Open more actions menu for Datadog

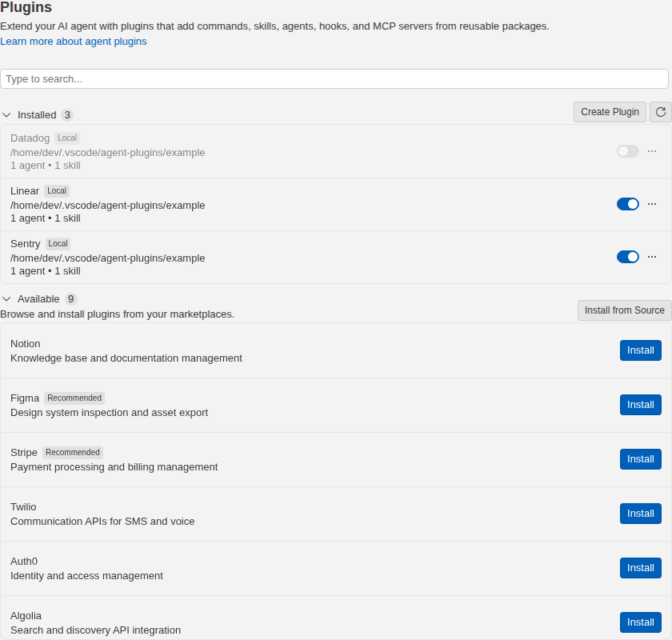(652, 151)
